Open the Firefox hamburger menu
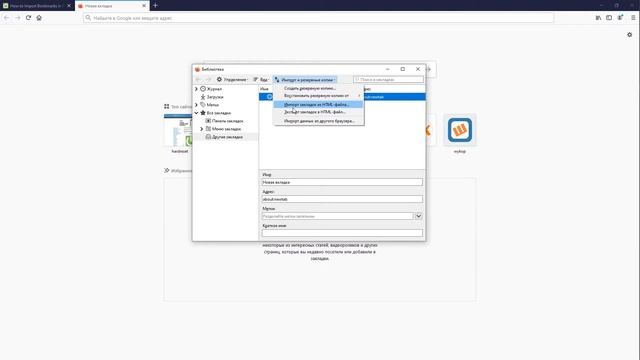This screenshot has width=640, height=360. (633, 18)
